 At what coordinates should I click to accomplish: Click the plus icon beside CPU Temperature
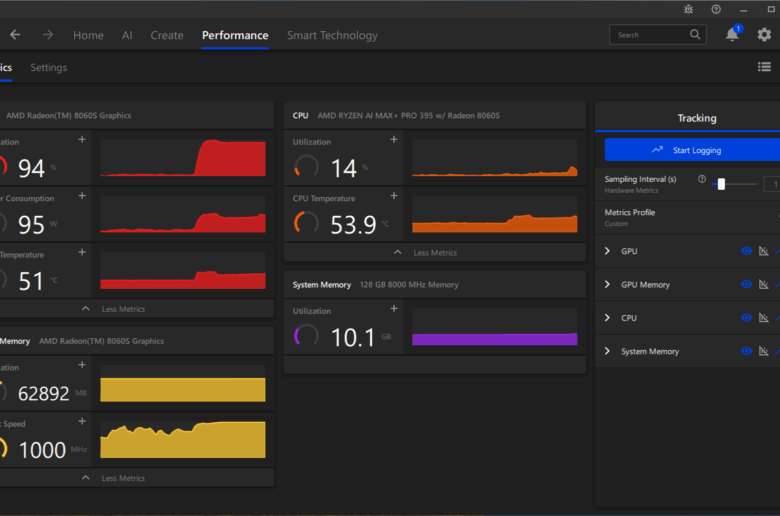click(x=393, y=197)
